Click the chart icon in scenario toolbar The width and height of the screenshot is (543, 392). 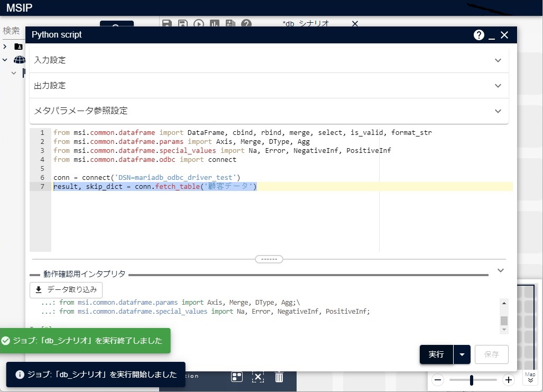coord(214,23)
